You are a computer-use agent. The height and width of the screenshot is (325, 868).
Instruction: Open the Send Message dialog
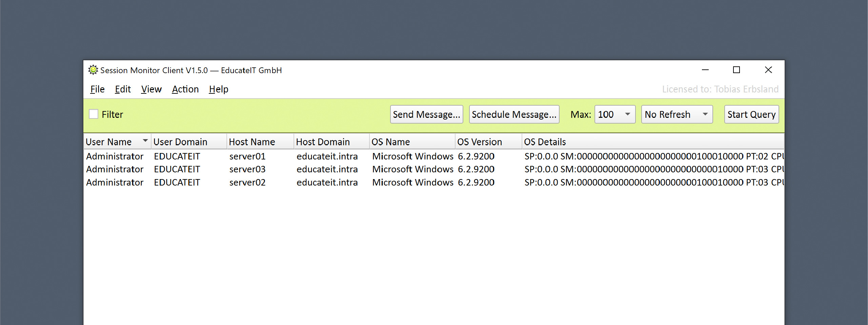pyautogui.click(x=426, y=114)
